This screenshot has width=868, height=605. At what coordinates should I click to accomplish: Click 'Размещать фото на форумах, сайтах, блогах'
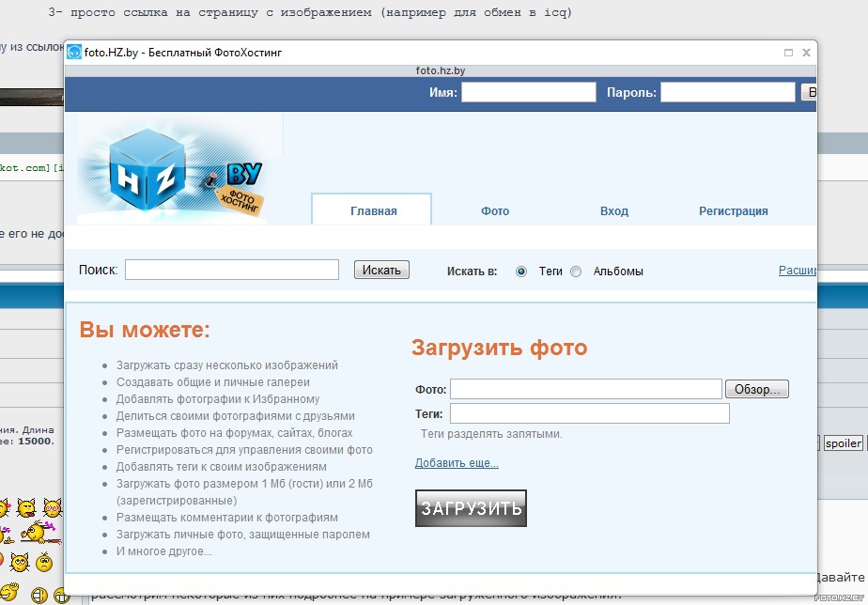click(x=234, y=433)
